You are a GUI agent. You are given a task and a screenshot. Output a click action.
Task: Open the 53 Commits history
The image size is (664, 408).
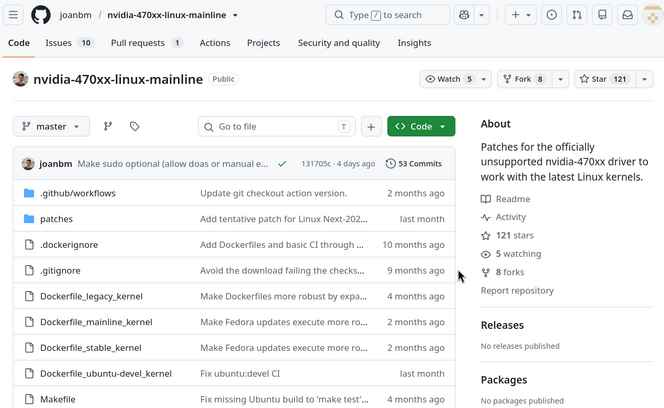[x=414, y=164]
